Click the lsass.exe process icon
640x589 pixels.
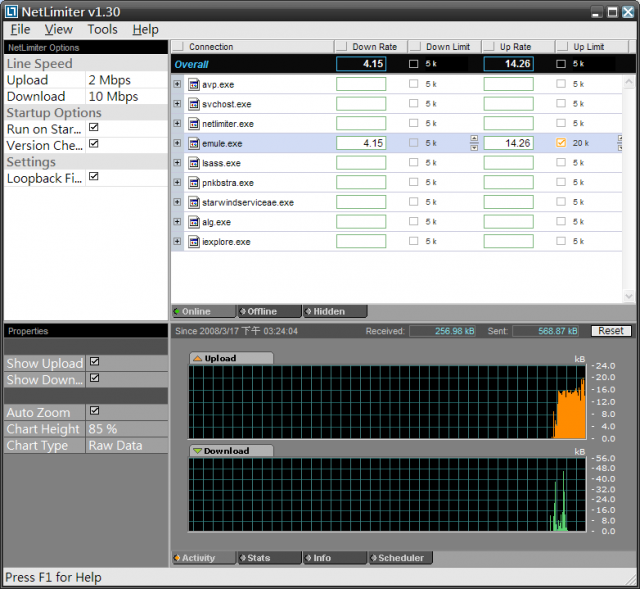[x=193, y=163]
